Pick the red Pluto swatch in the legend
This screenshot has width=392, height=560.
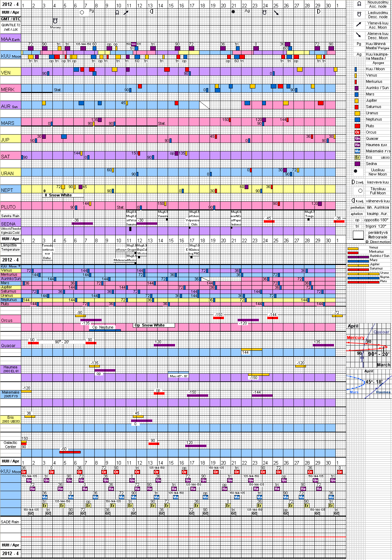(x=357, y=126)
